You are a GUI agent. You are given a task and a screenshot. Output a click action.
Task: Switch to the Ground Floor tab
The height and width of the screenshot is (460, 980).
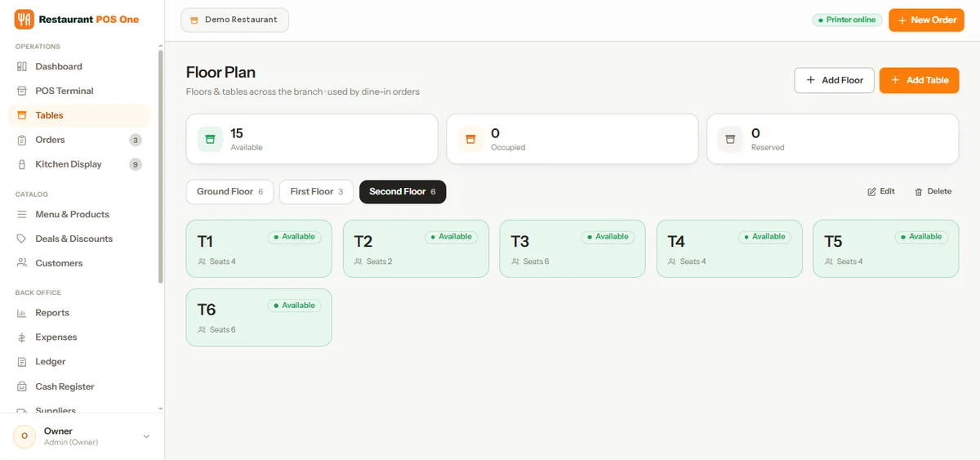coord(230,191)
